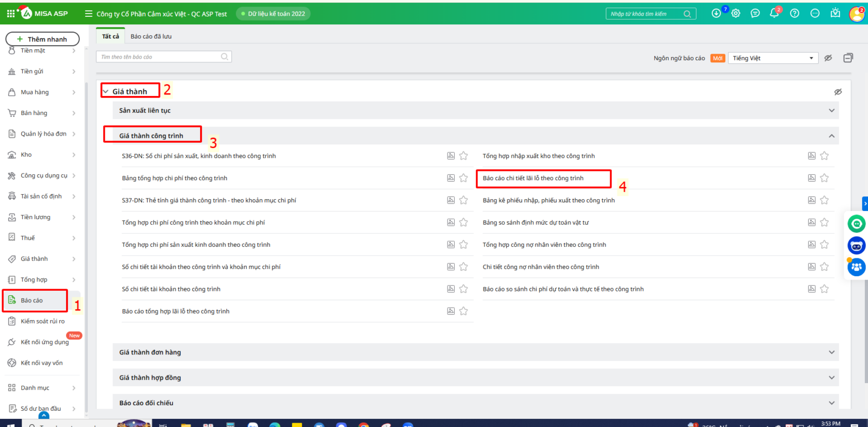The width and height of the screenshot is (868, 427).
Task: Open Báo cáo tổng hợp lãi lỗ theo công trình
Action: click(176, 311)
